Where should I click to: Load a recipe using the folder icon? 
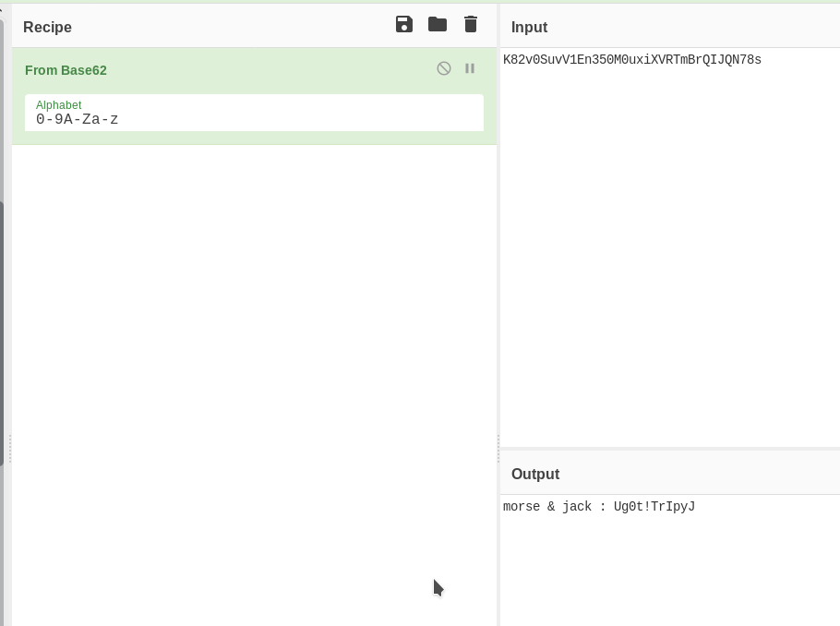(438, 25)
